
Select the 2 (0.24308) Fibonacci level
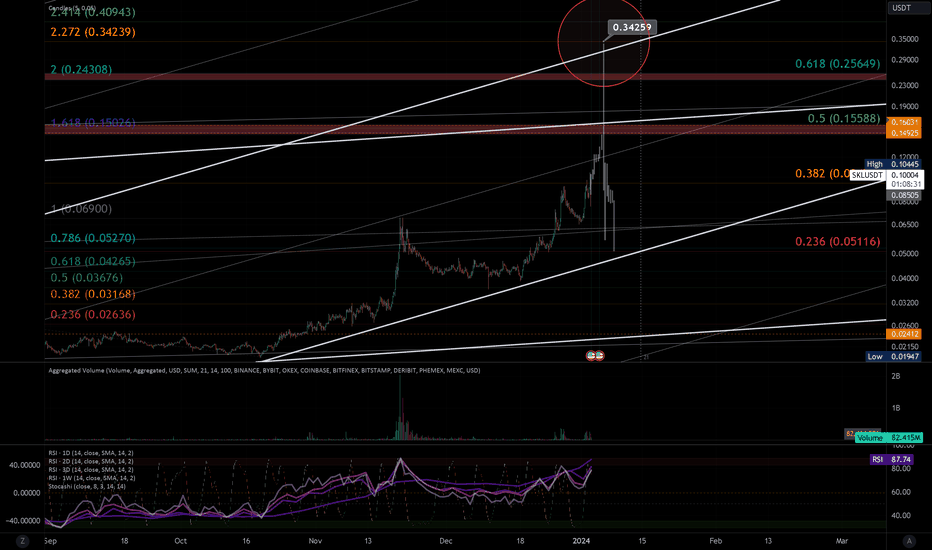(81, 70)
